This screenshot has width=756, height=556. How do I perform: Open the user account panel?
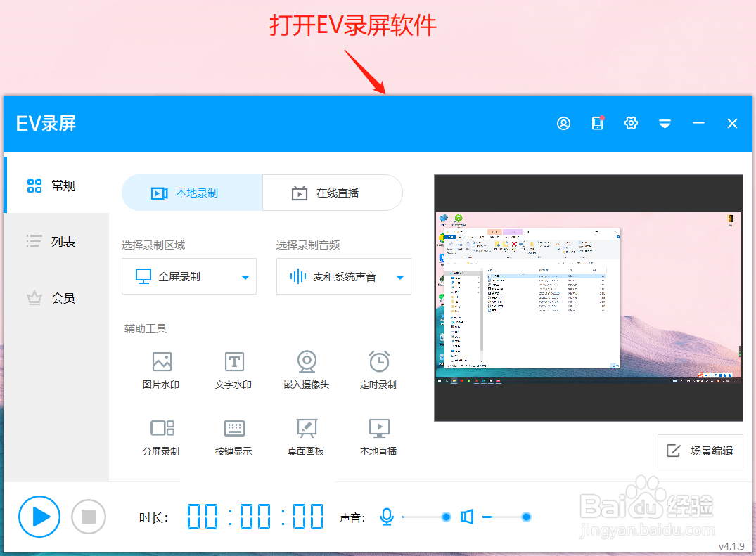563,123
